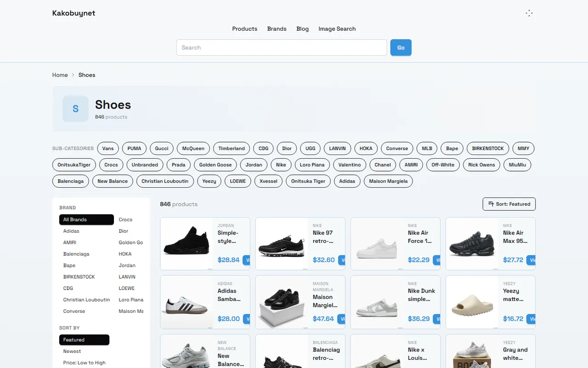The image size is (588, 368).
Task: Toggle the theme icon in header
Action: [x=529, y=13]
